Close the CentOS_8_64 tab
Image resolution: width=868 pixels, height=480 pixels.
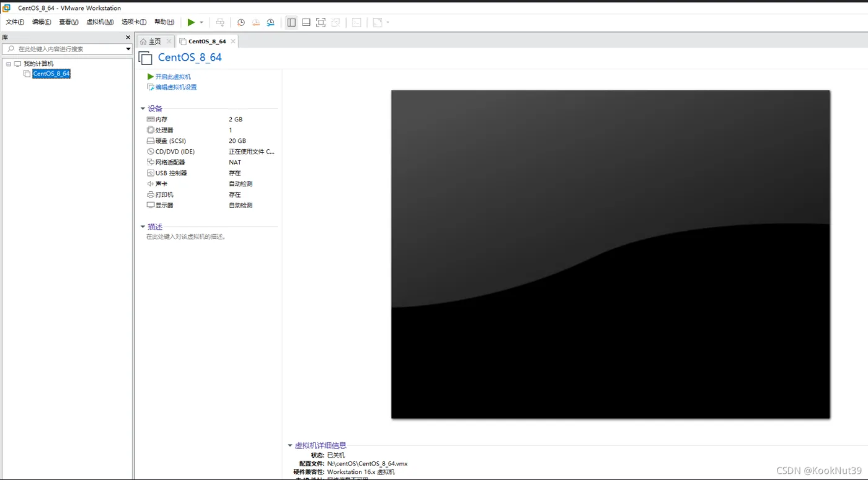[233, 41]
